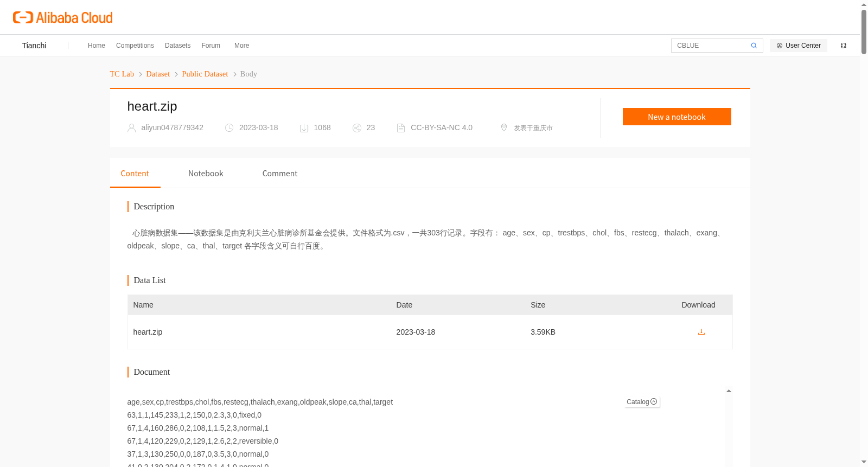868x467 pixels.
Task: Click the data row starting 67,1,4,120
Action: point(203,441)
